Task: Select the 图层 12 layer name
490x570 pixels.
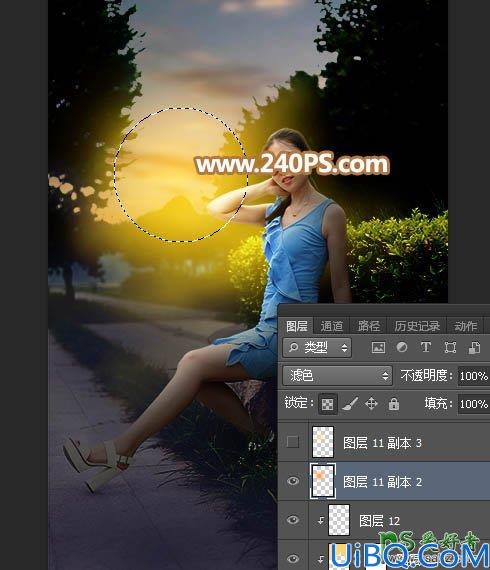Action: tap(379, 521)
